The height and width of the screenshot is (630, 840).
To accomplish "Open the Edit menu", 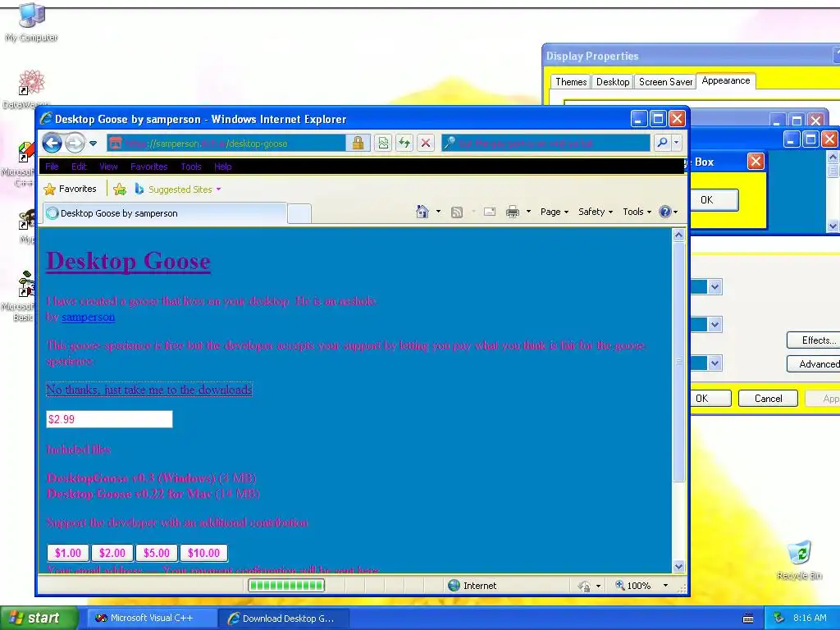I will click(x=79, y=167).
